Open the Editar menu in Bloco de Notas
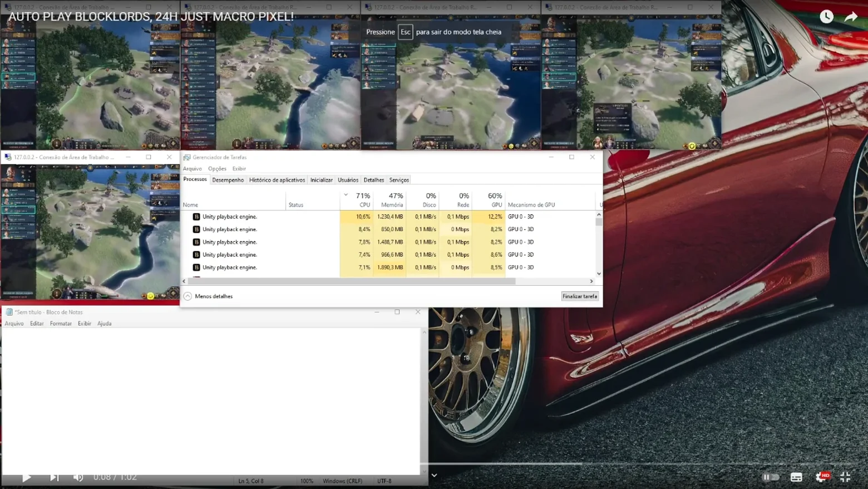This screenshot has height=489, width=868. click(37, 324)
